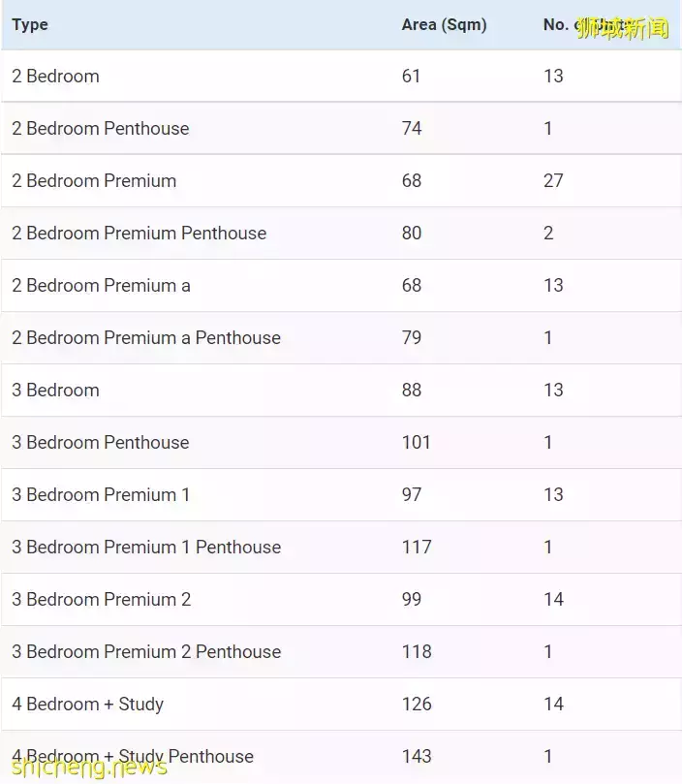Select 3 Bedroom Premium 1 Penthouse row
This screenshot has width=682, height=784.
(x=146, y=548)
